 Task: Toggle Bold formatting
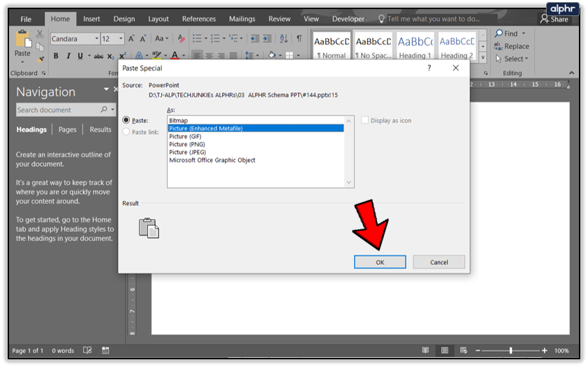pyautogui.click(x=56, y=56)
